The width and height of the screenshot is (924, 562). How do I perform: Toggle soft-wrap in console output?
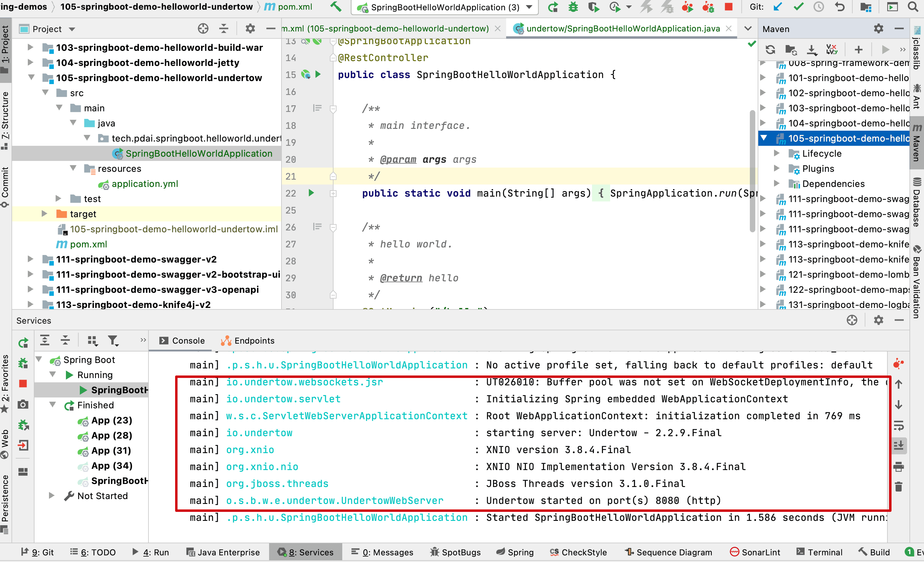[x=899, y=426]
